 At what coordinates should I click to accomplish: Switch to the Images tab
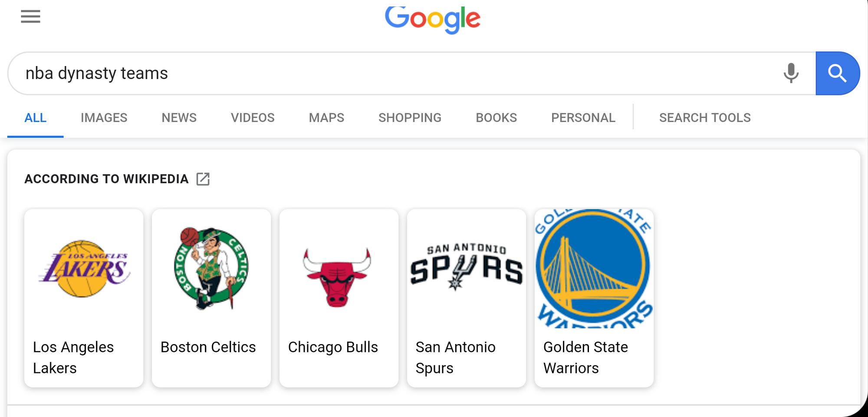tap(104, 118)
